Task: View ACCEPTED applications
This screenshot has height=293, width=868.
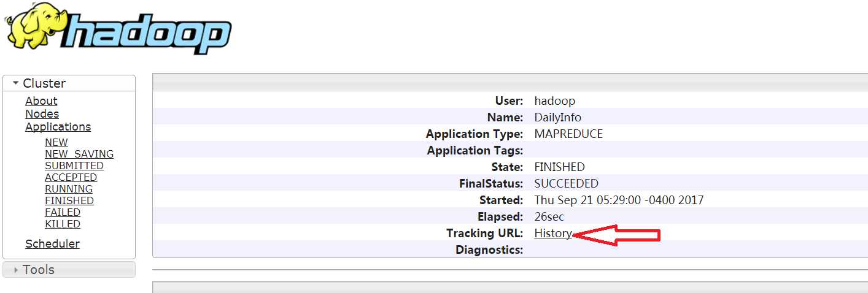Action: click(x=71, y=177)
